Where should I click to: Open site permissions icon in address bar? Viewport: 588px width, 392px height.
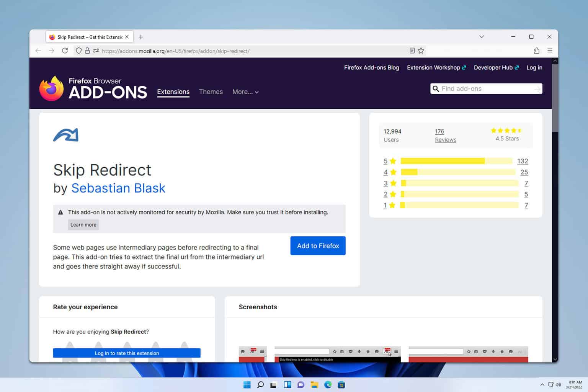(x=96, y=51)
